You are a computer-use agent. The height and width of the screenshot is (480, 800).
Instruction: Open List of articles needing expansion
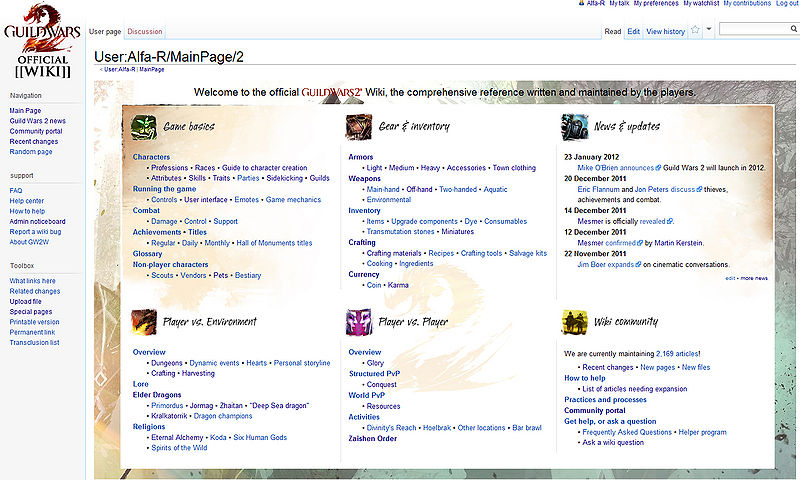coord(635,389)
